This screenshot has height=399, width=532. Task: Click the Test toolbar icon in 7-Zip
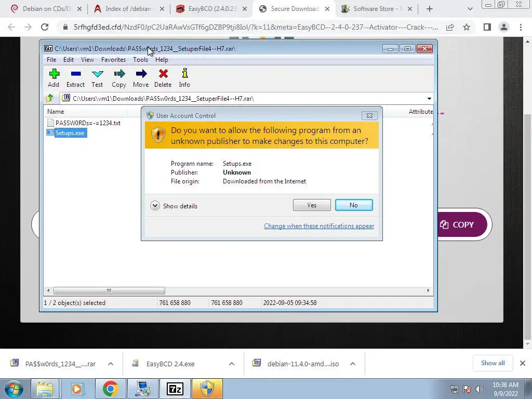(x=97, y=78)
